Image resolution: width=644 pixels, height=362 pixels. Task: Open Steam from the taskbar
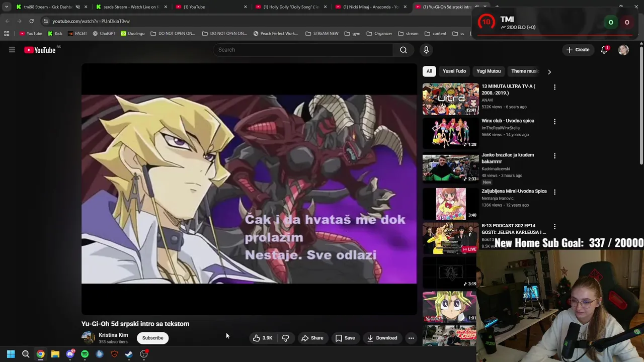coord(129,354)
